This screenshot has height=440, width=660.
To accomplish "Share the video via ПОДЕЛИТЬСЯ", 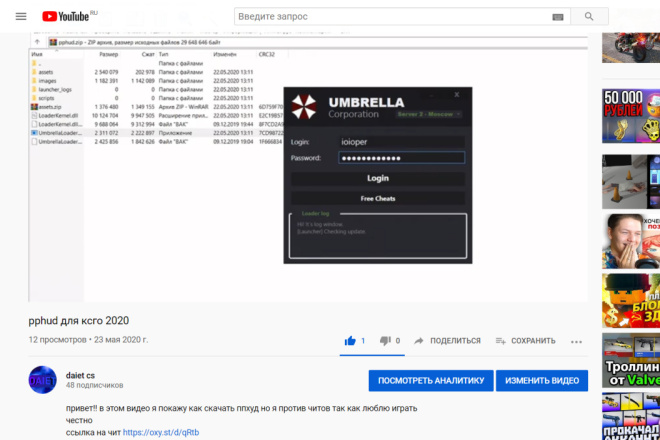I will 447,341.
